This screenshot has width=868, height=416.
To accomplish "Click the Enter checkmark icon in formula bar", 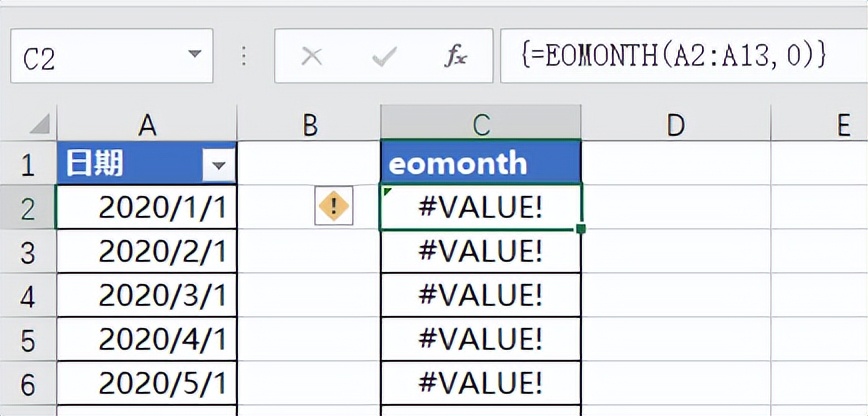I will click(384, 57).
